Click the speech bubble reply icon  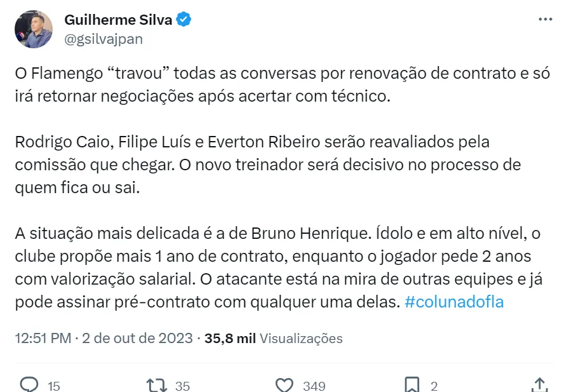29,385
